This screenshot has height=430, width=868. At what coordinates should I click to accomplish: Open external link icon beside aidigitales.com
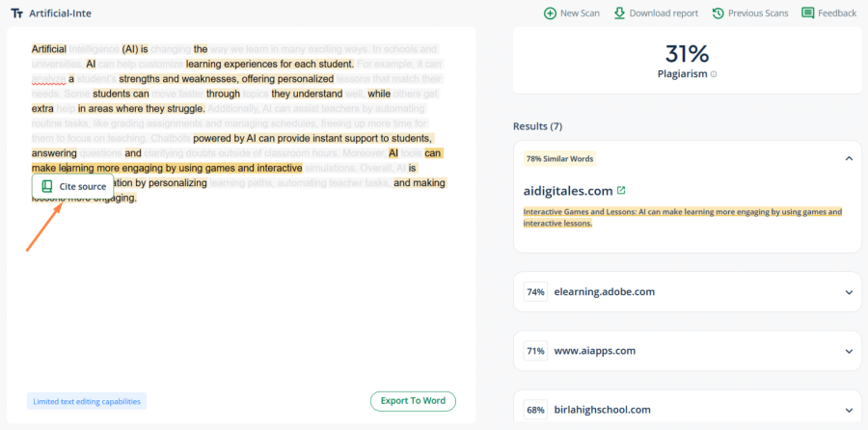point(621,191)
